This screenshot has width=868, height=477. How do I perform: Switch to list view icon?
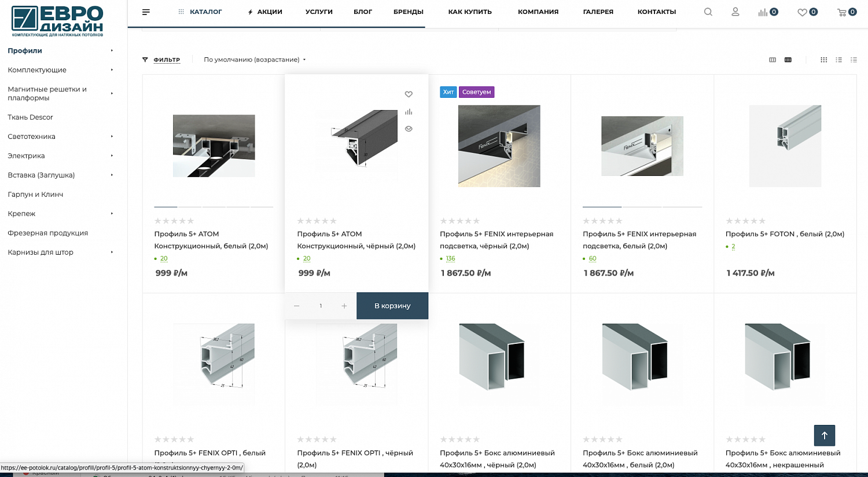[838, 60]
